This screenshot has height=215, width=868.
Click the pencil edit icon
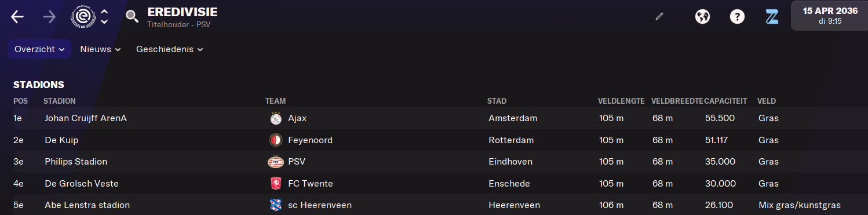pyautogui.click(x=659, y=16)
